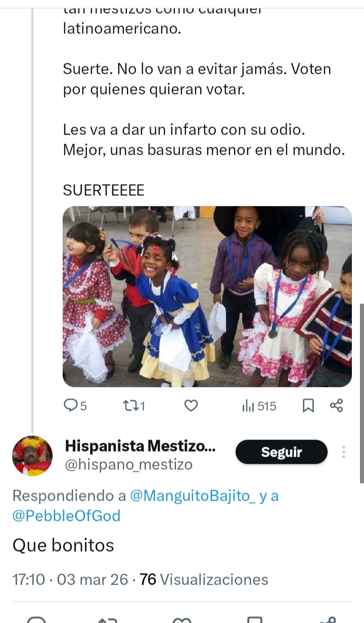The width and height of the screenshot is (364, 623).
Task: Tap the 17:10 · 03 mar 26 timestamp
Action: coord(70,579)
